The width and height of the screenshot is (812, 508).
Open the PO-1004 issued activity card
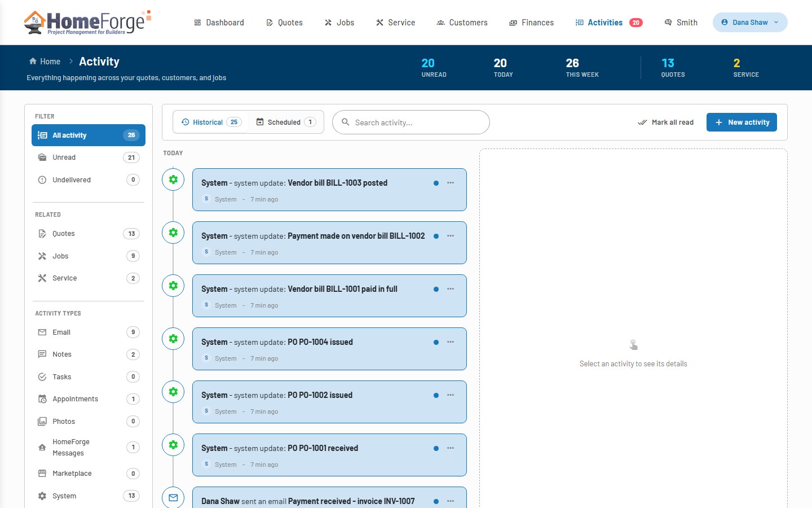(329, 349)
